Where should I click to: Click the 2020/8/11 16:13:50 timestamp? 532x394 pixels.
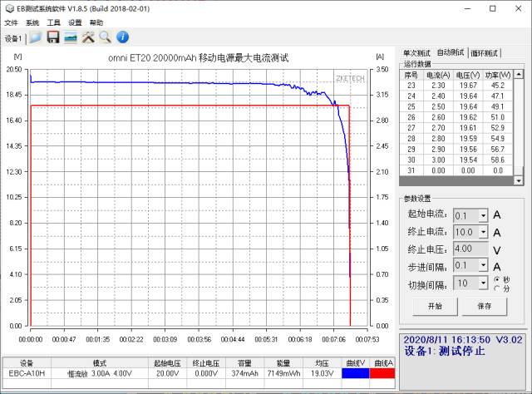point(446,340)
